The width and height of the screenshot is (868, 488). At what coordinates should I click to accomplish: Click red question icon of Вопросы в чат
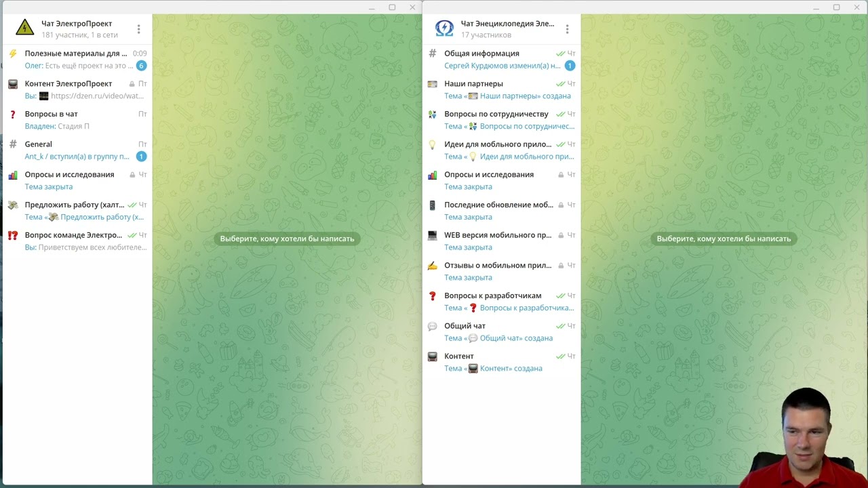(13, 114)
